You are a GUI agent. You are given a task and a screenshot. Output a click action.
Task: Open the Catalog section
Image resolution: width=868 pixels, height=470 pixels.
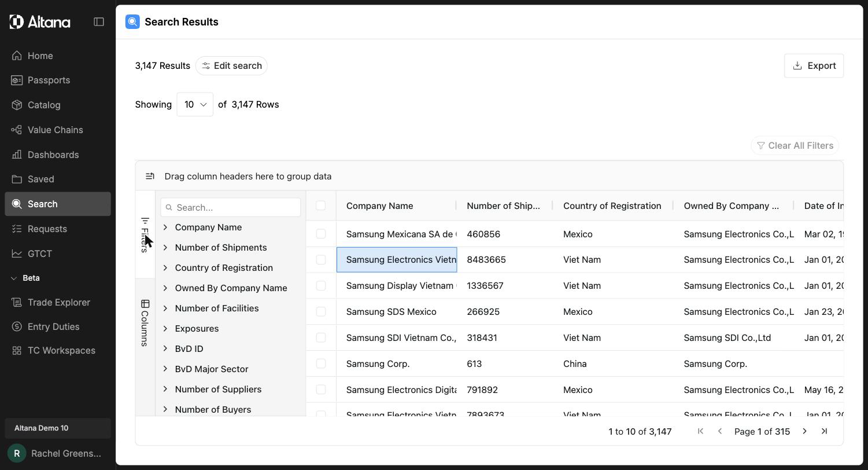pyautogui.click(x=58, y=105)
